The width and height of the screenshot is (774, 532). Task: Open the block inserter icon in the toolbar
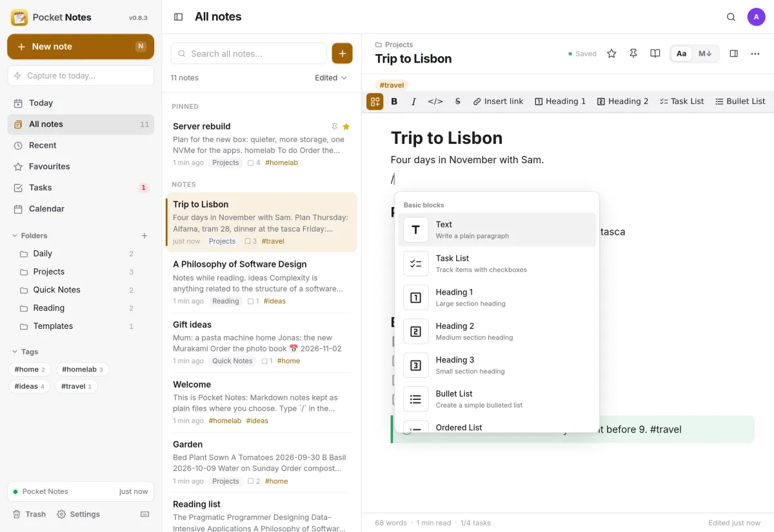click(x=375, y=101)
